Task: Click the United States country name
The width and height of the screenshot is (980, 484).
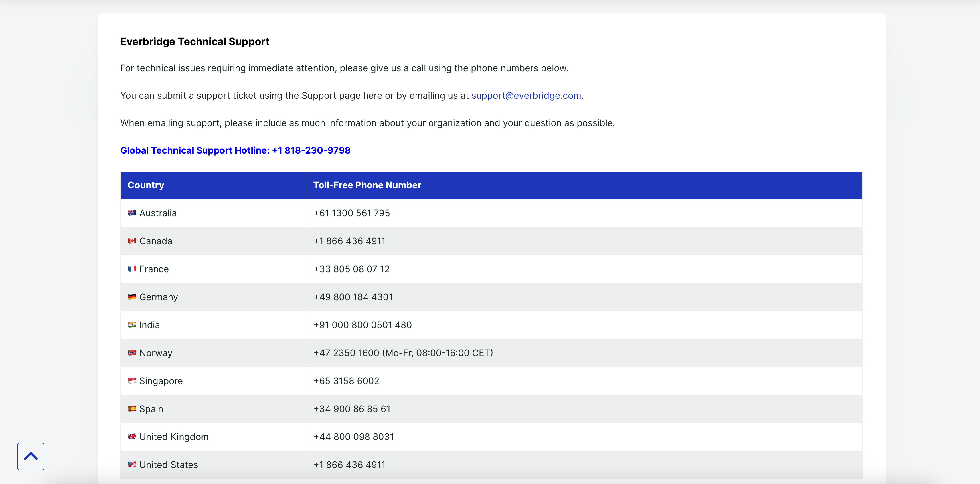Action: pyautogui.click(x=169, y=465)
